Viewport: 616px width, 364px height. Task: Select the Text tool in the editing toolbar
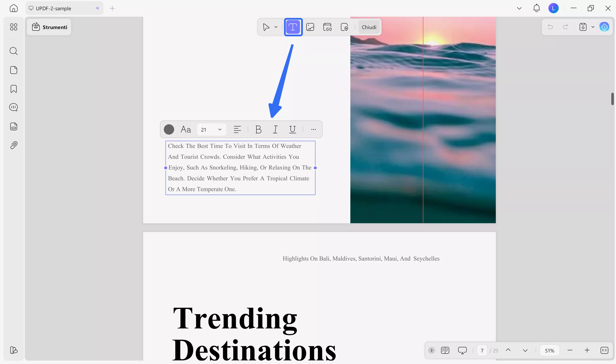pyautogui.click(x=293, y=27)
